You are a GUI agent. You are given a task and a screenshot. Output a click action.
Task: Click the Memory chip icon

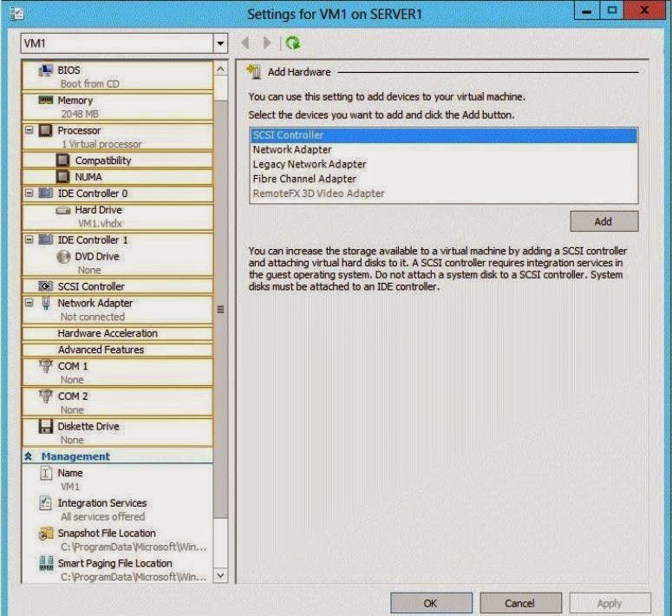(x=45, y=100)
